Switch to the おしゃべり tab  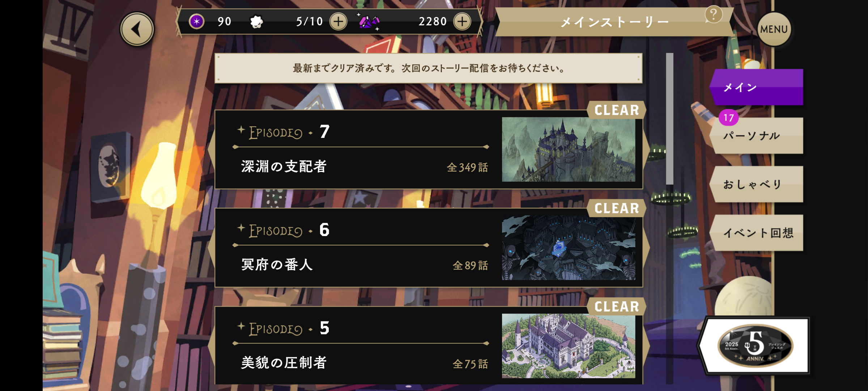pyautogui.click(x=757, y=184)
